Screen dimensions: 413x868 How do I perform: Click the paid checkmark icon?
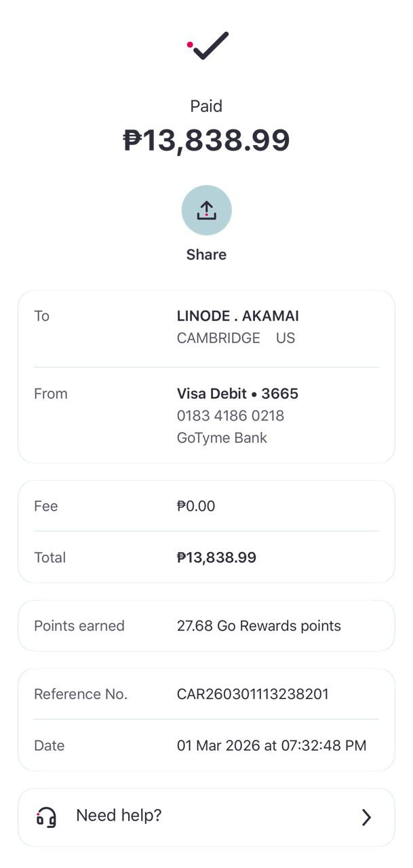[x=208, y=45]
